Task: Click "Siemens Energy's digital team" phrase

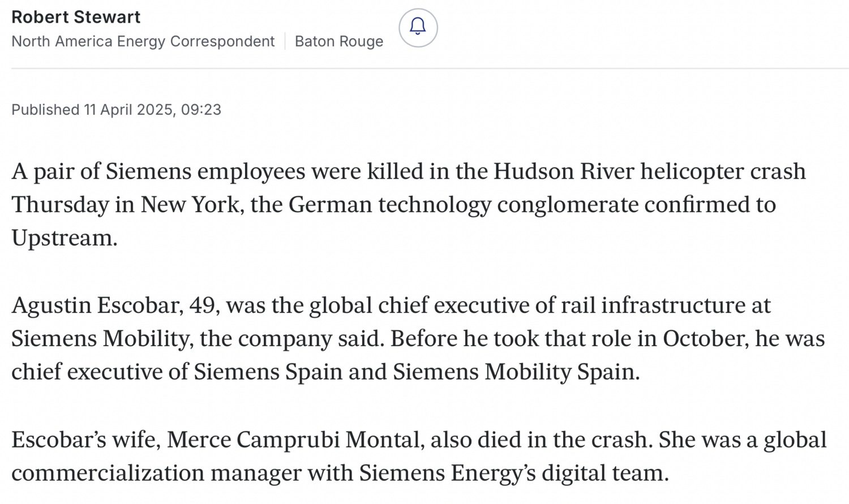Action: [513, 473]
